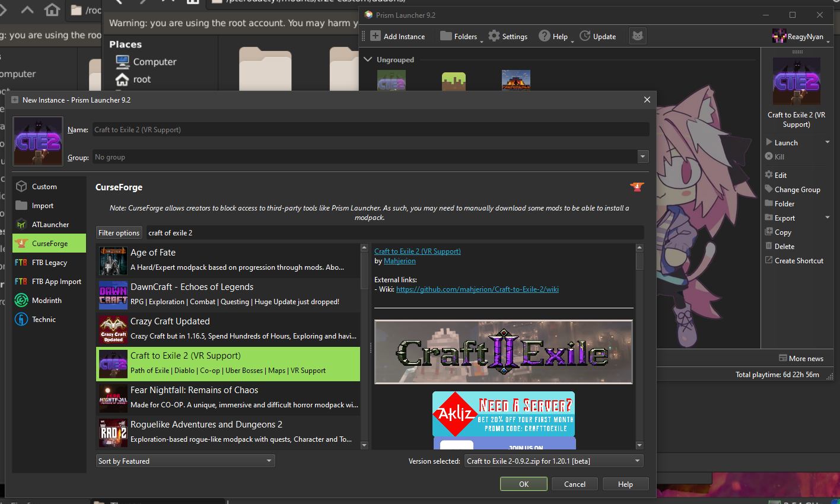Image resolution: width=840 pixels, height=504 pixels.
Task: Select root in file manager Places
Action: coord(133,79)
